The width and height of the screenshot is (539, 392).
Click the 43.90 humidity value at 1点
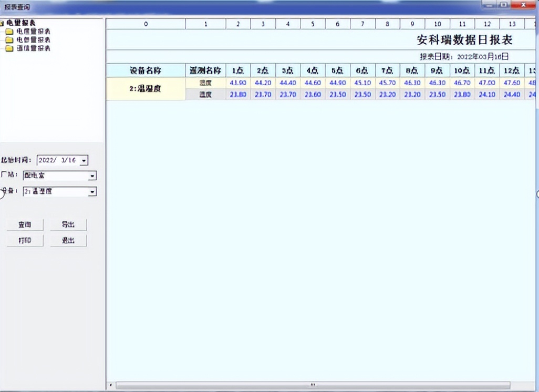(x=237, y=83)
